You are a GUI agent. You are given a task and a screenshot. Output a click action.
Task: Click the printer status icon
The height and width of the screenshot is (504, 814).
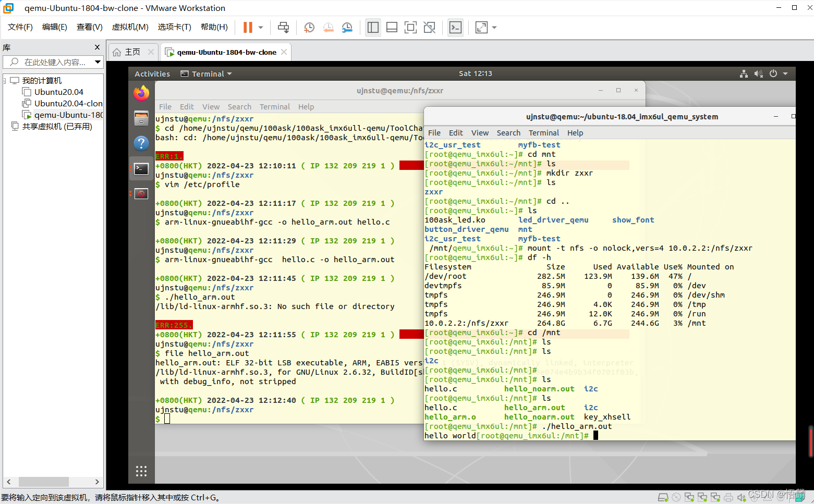(x=728, y=497)
